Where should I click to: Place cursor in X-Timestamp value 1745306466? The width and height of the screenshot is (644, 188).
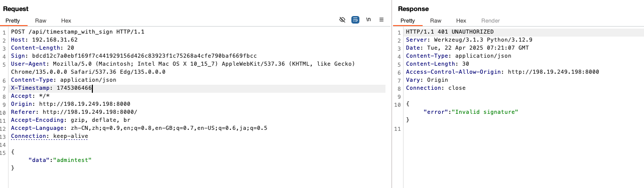click(74, 88)
